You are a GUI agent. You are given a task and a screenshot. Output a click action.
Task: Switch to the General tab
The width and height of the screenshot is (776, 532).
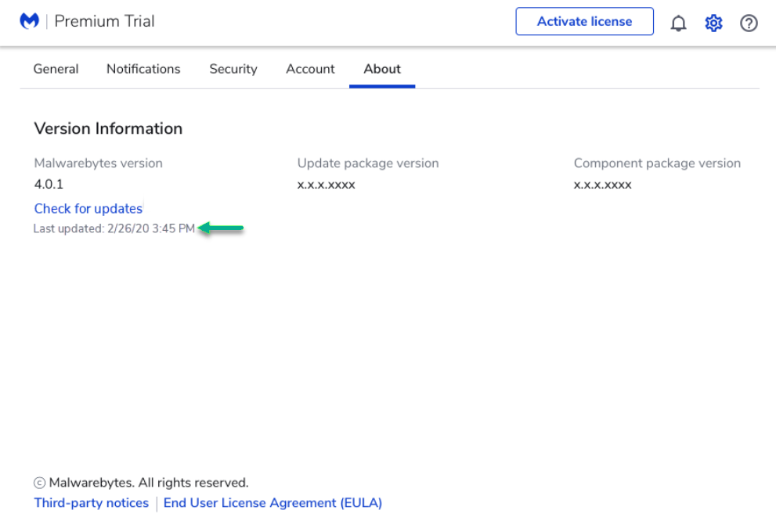point(56,69)
